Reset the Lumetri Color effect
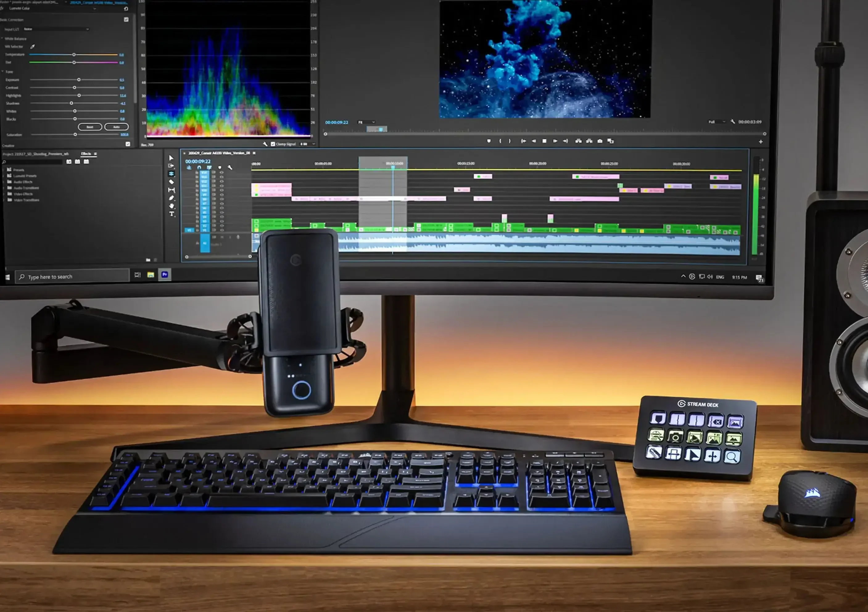 [126, 8]
